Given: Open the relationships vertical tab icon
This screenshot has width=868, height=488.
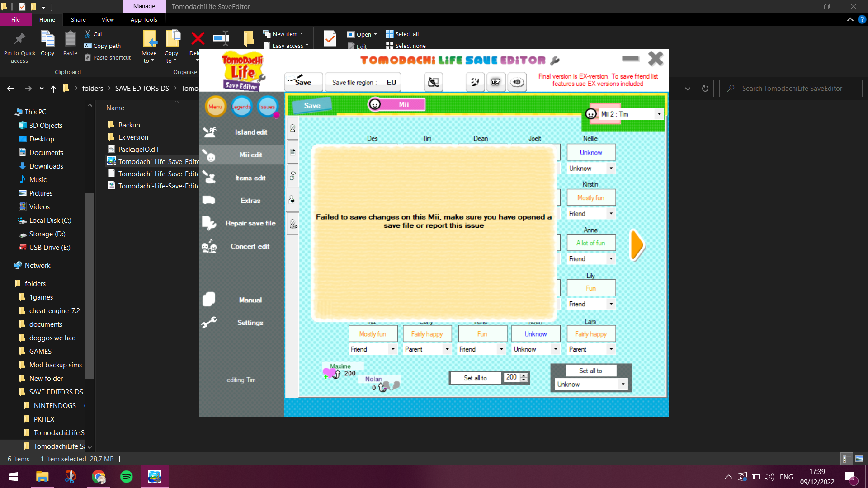Looking at the screenshot, I should coord(292,224).
